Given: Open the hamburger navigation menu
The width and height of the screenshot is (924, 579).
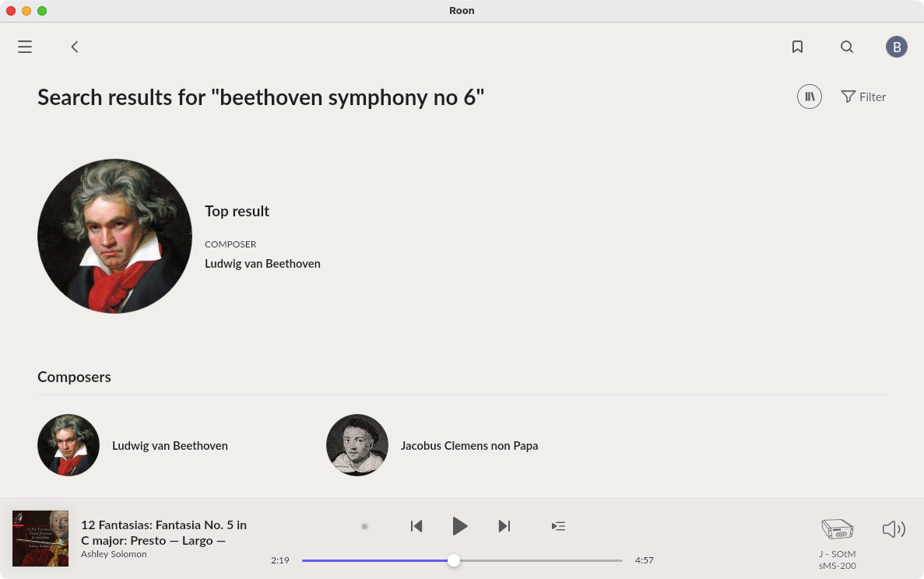Looking at the screenshot, I should 25,47.
